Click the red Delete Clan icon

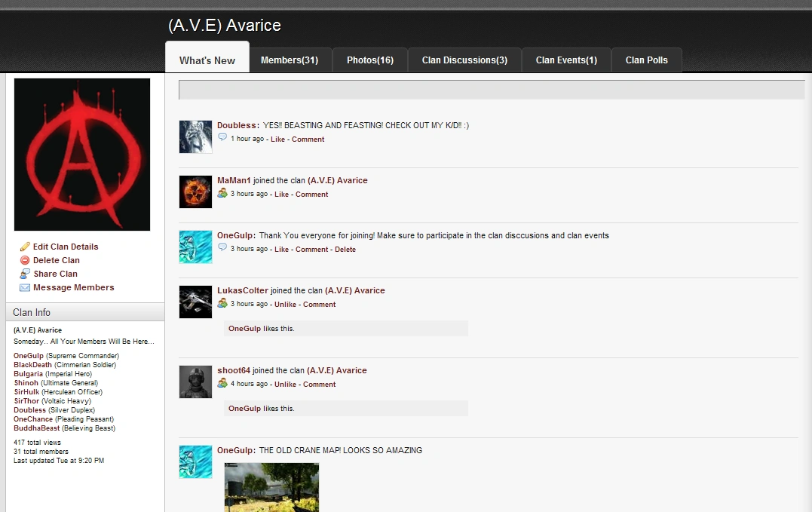pos(24,260)
